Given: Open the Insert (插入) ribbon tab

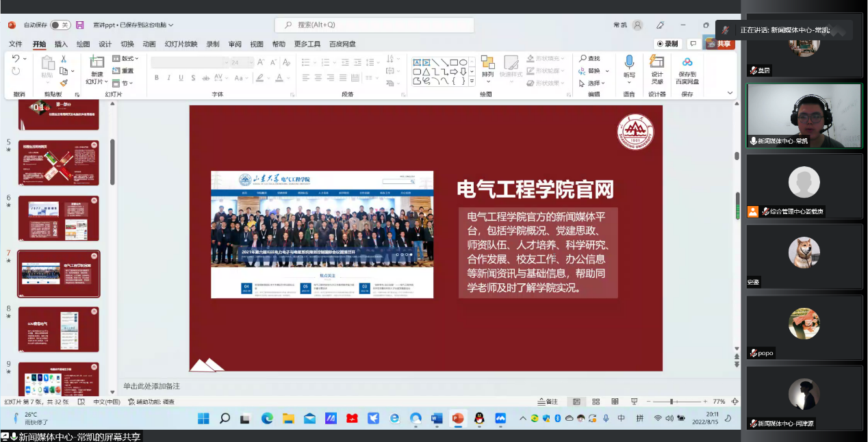Looking at the screenshot, I should pyautogui.click(x=61, y=44).
